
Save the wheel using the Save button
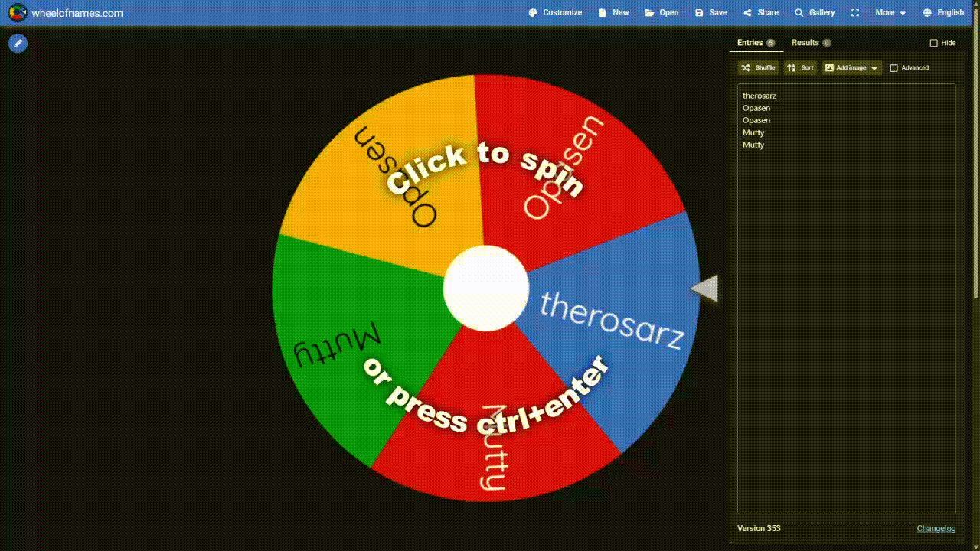coord(710,12)
